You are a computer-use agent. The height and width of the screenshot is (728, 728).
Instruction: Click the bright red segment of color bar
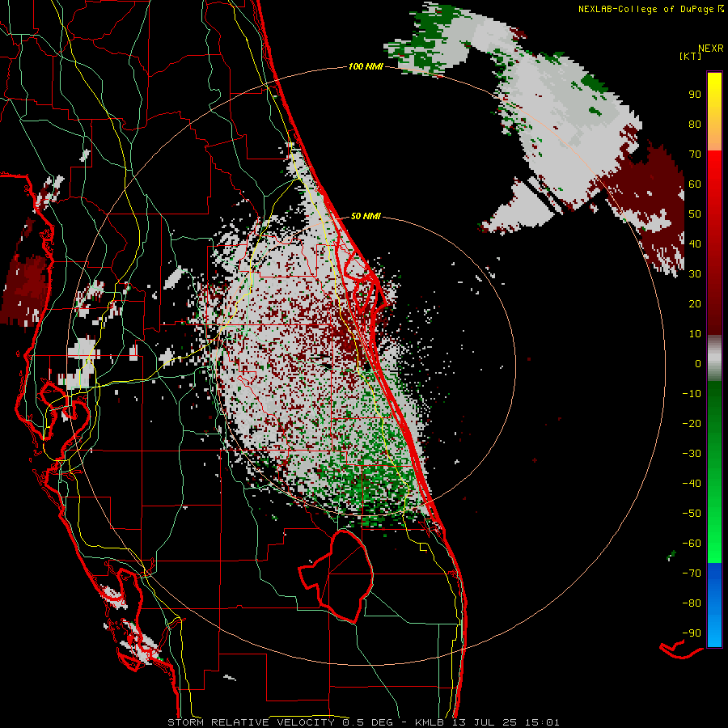pyautogui.click(x=714, y=186)
